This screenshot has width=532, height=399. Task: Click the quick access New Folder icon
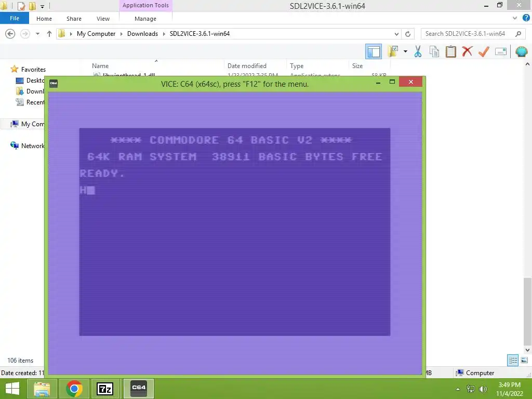(33, 6)
